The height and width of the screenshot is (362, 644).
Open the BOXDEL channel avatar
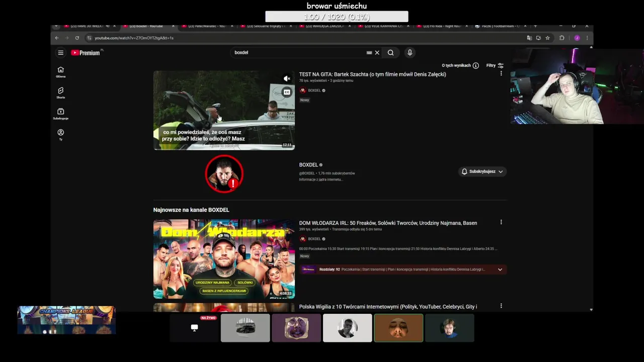[x=224, y=173]
